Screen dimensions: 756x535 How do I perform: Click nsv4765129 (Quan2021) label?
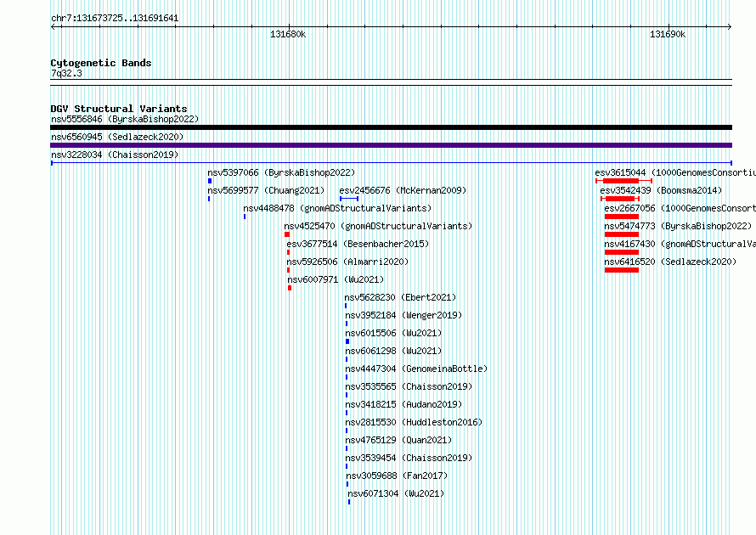click(398, 440)
